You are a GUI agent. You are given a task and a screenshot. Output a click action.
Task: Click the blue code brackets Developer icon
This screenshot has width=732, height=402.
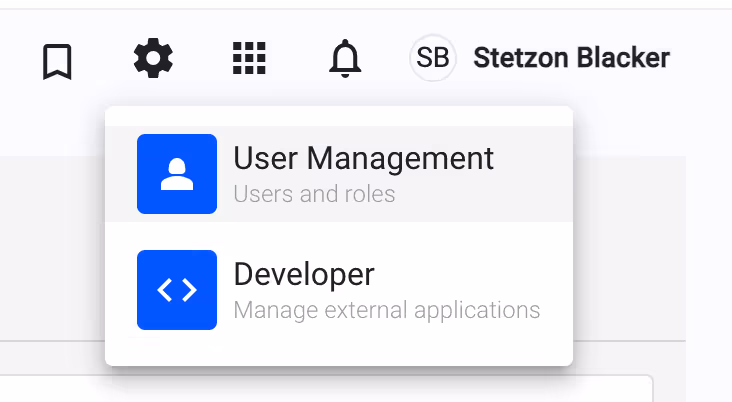tap(177, 290)
